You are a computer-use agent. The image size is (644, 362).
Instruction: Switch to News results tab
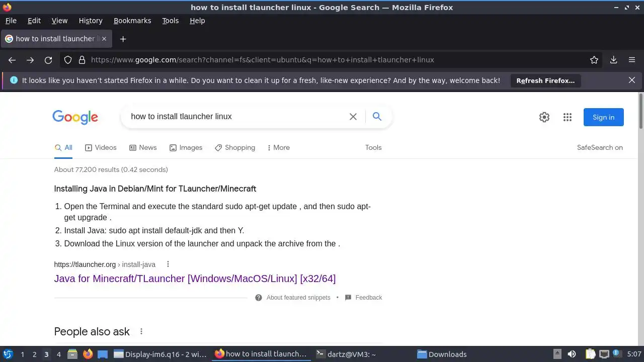tap(143, 148)
